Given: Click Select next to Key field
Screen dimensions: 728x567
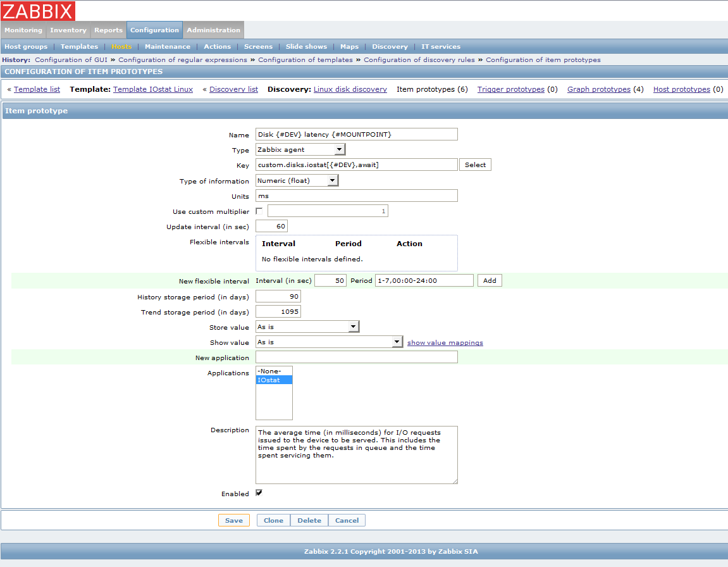Looking at the screenshot, I should (x=475, y=165).
